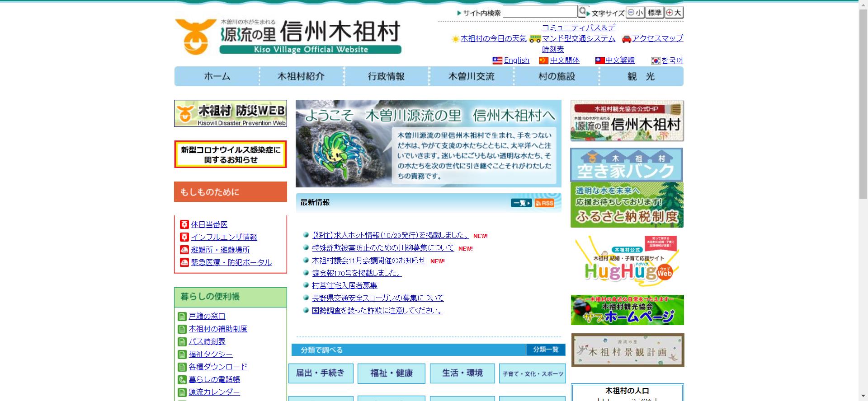Screen dimensions: 868x401
Task: Click the search magnifier icon
Action: click(582, 11)
